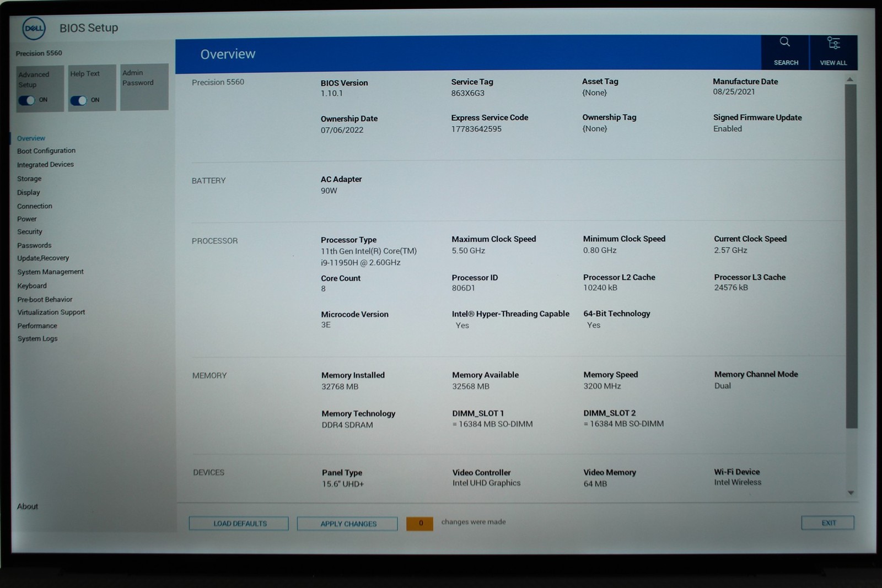
Task: Open the Search magnifier icon
Action: click(x=785, y=42)
